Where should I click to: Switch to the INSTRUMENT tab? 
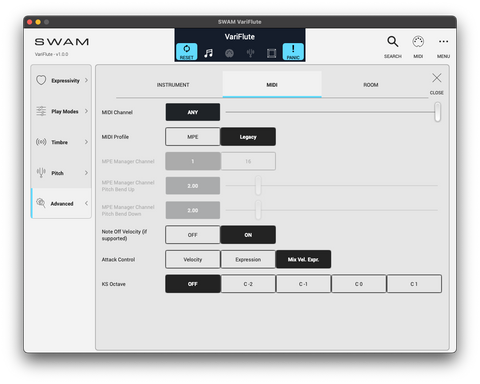173,85
